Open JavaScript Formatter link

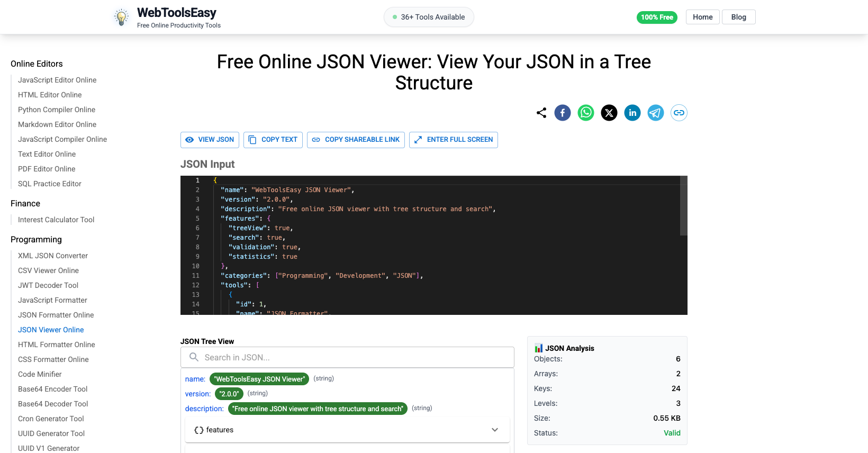click(x=52, y=300)
